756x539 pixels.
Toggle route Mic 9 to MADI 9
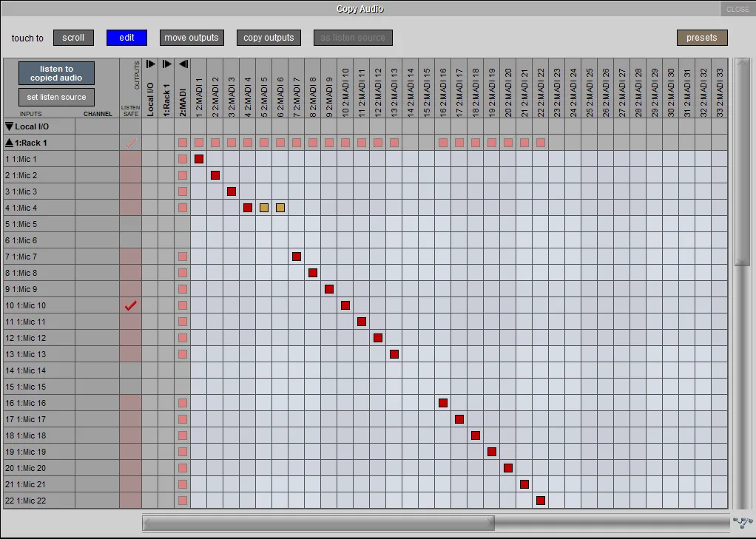(329, 289)
